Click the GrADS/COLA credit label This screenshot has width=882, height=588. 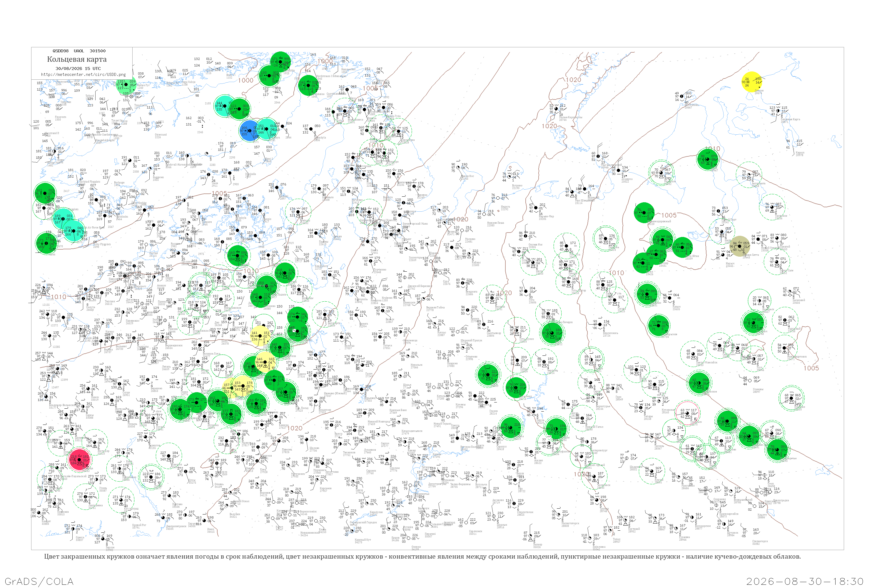point(39,581)
